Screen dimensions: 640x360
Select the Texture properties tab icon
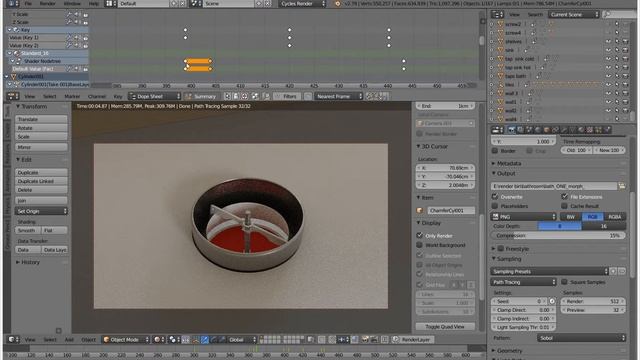point(590,130)
